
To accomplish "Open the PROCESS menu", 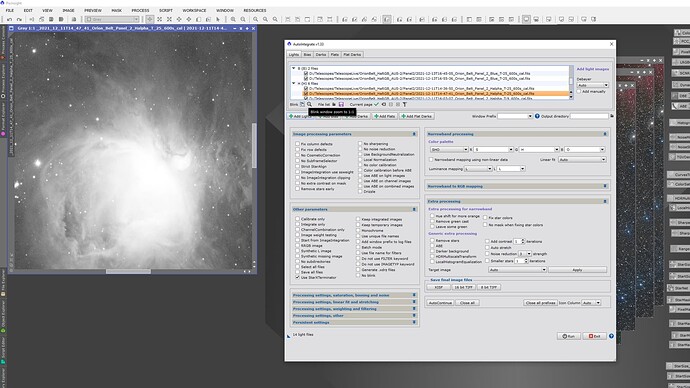I will tap(140, 10).
